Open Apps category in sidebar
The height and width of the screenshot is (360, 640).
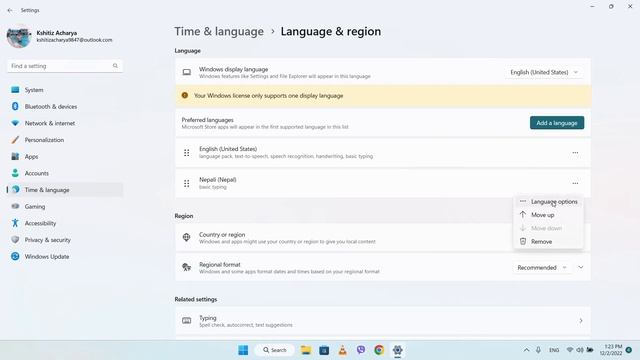point(64,157)
